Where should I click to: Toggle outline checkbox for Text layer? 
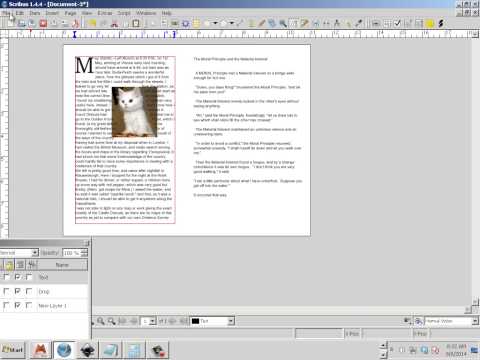29,277
